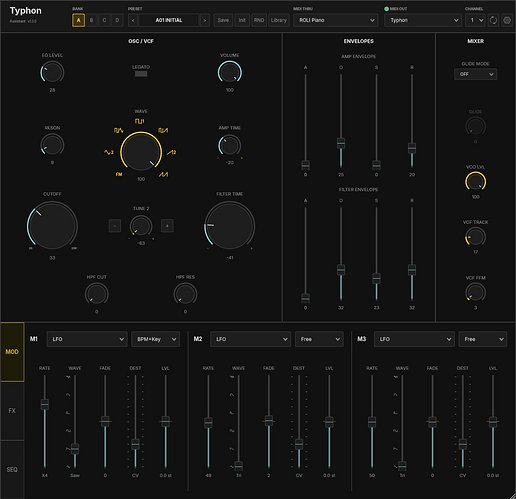This screenshot has width=516, height=499.
Task: Click the Tune 2 plus button
Action: click(x=167, y=226)
